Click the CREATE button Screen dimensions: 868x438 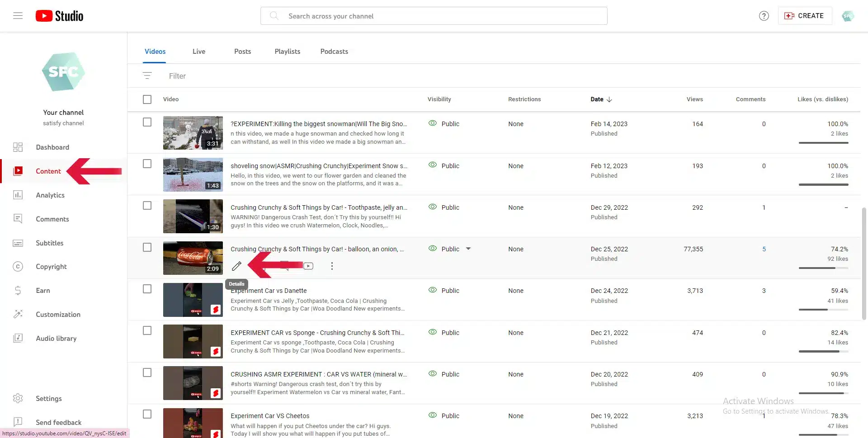click(805, 16)
